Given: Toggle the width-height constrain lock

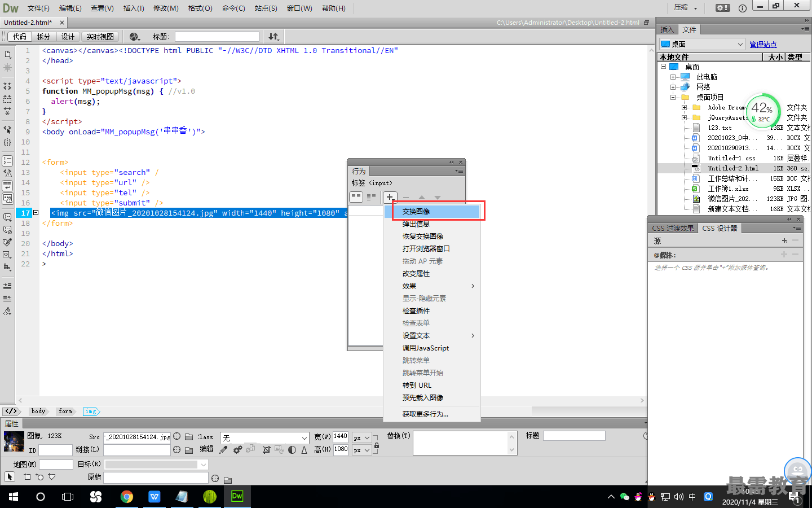Looking at the screenshot, I should tap(377, 446).
